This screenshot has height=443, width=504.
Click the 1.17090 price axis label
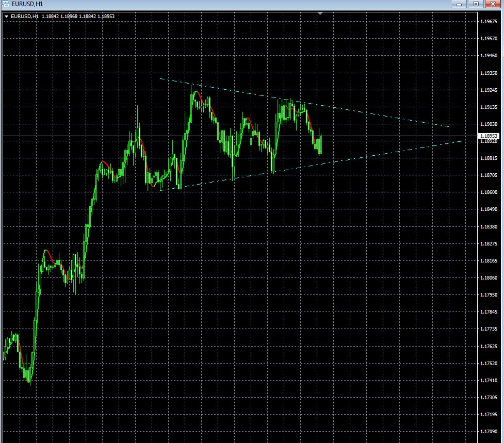pos(489,432)
